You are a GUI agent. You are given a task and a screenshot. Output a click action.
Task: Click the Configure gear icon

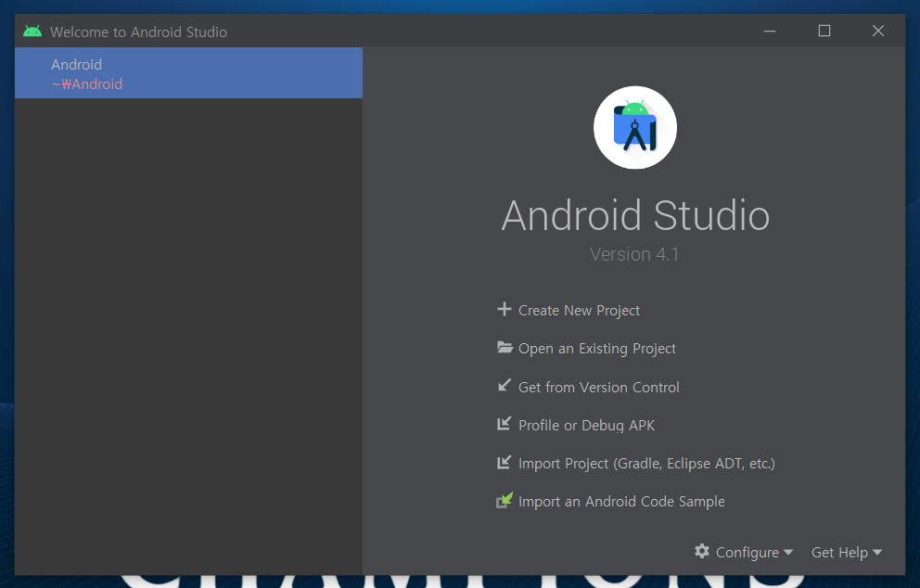coord(702,551)
